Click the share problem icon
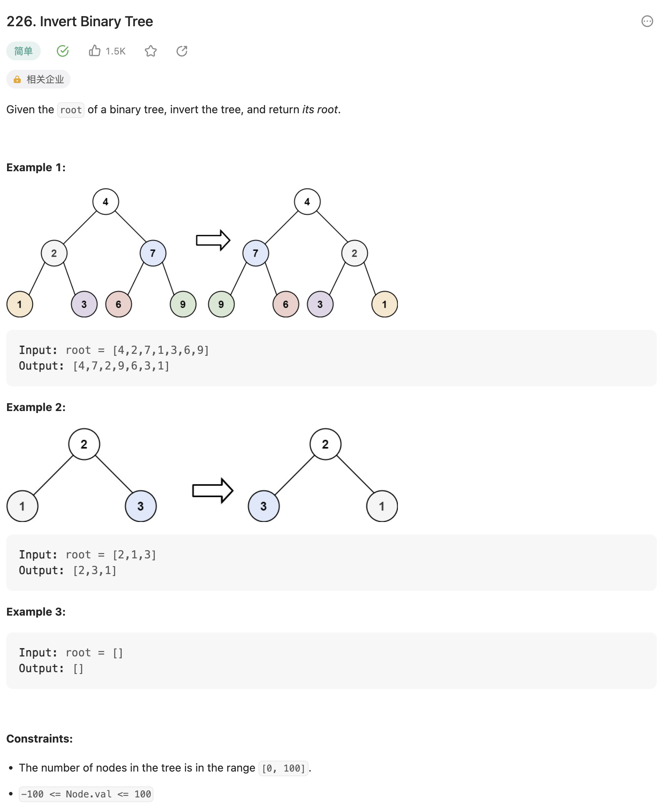Screen dimensions: 672x808 click(x=182, y=51)
